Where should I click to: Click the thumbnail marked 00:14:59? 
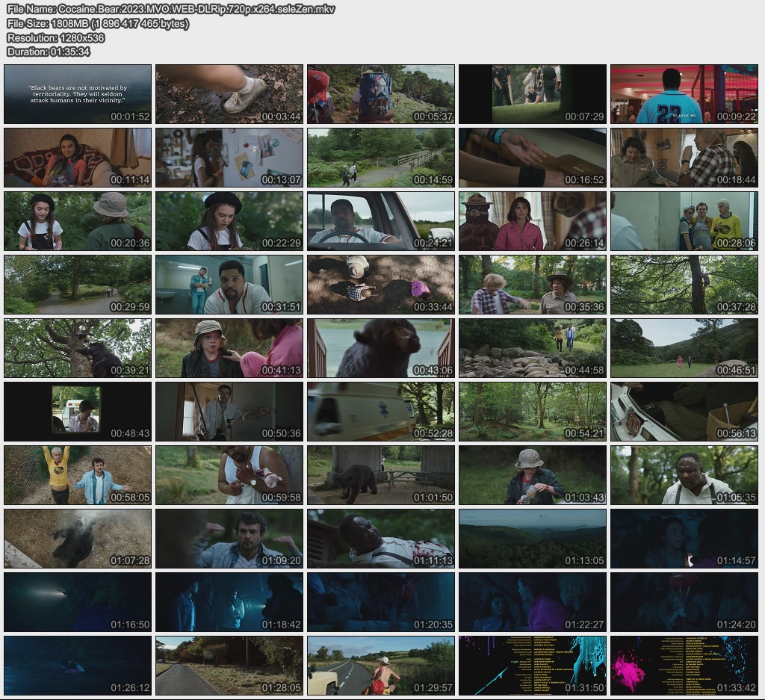tap(381, 158)
